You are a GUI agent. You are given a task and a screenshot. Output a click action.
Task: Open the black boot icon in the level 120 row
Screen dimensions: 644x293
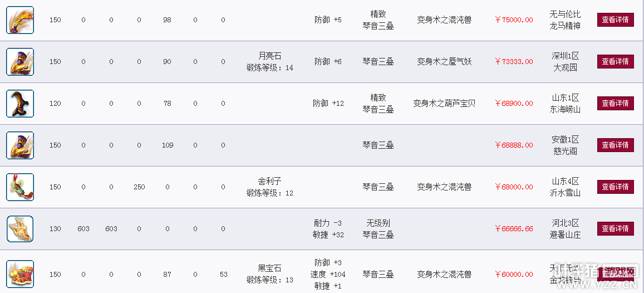tap(20, 104)
